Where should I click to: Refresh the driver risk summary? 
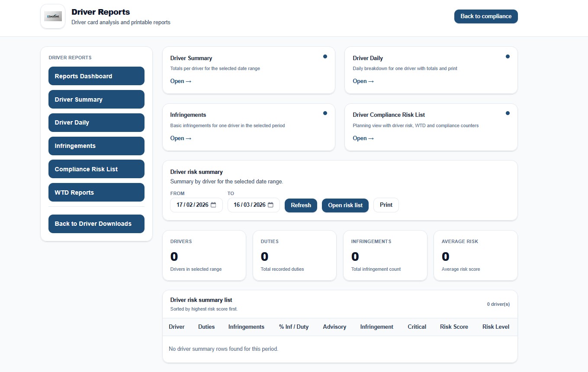click(301, 205)
